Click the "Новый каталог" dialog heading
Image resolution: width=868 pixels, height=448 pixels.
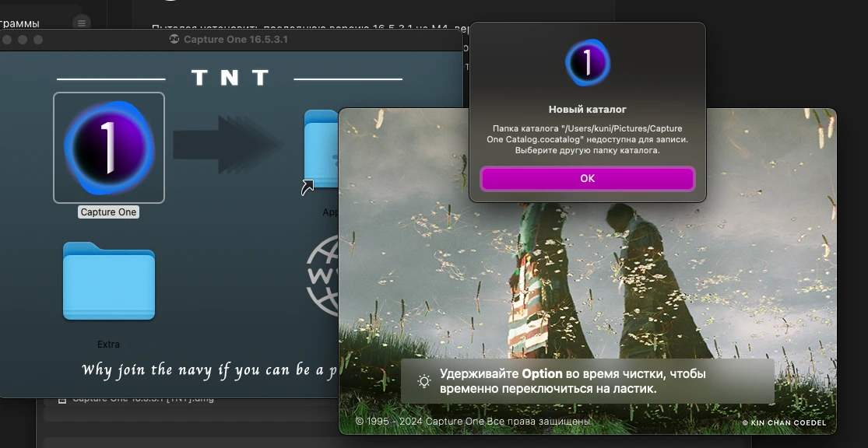pos(587,110)
